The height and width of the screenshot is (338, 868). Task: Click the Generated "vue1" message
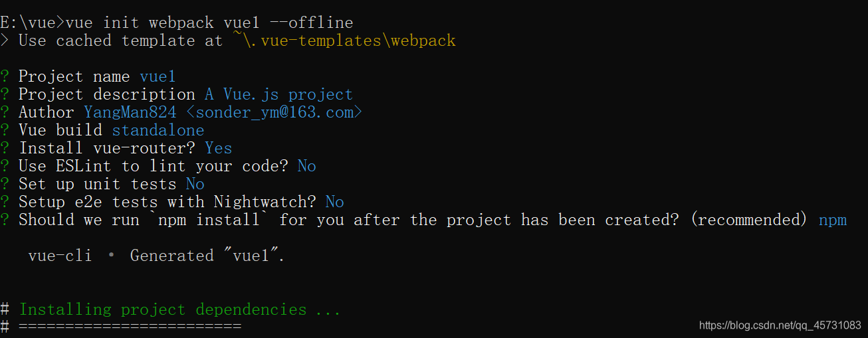207,256
